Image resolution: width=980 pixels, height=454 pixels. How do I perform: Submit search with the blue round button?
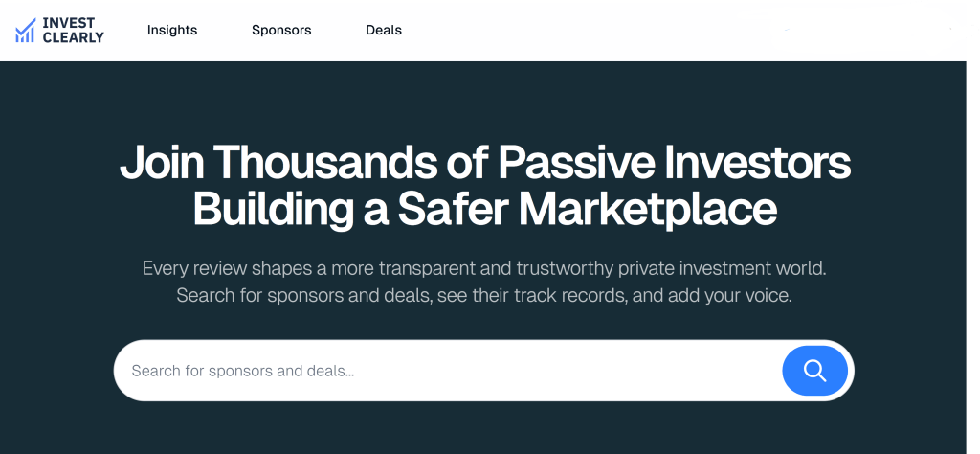[814, 371]
